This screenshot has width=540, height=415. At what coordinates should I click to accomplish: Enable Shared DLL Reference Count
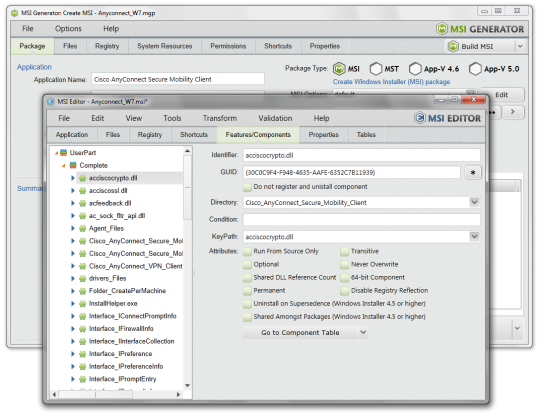pos(247,278)
